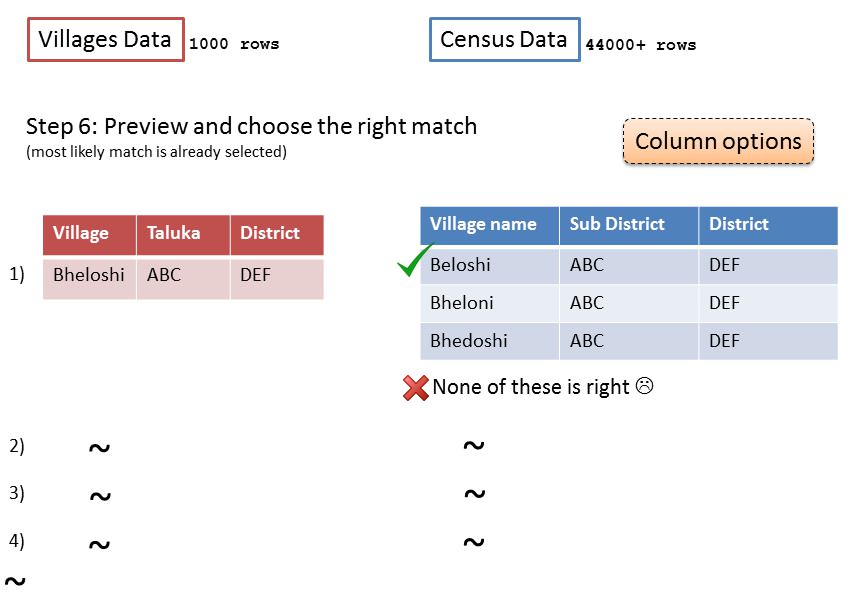Expand item 2 tilde placeholder on left

[x=99, y=448]
